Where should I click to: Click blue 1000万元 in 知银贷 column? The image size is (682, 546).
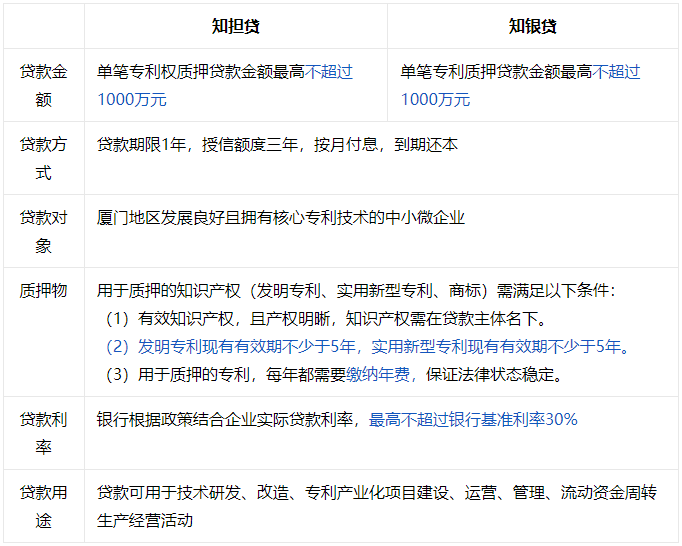click(x=435, y=100)
